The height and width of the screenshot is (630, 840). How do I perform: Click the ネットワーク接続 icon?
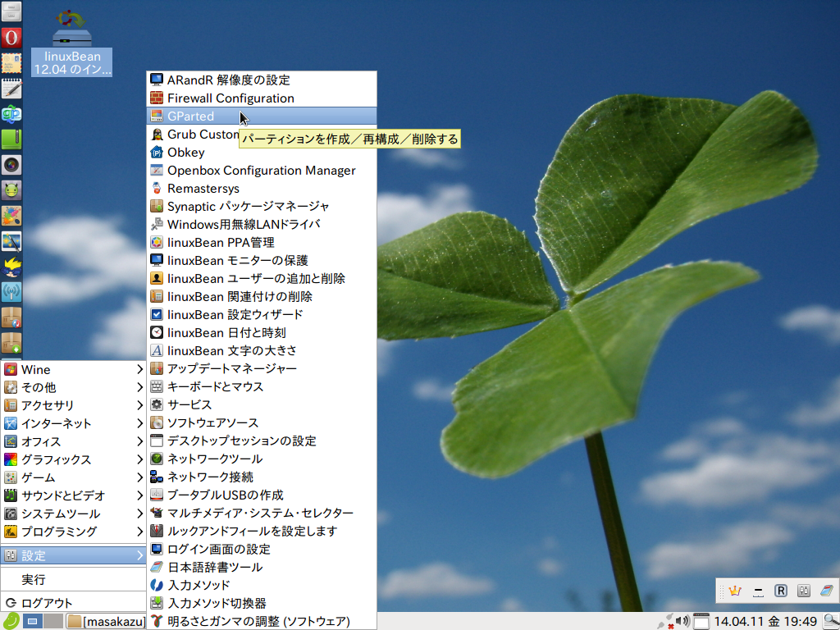click(x=157, y=477)
